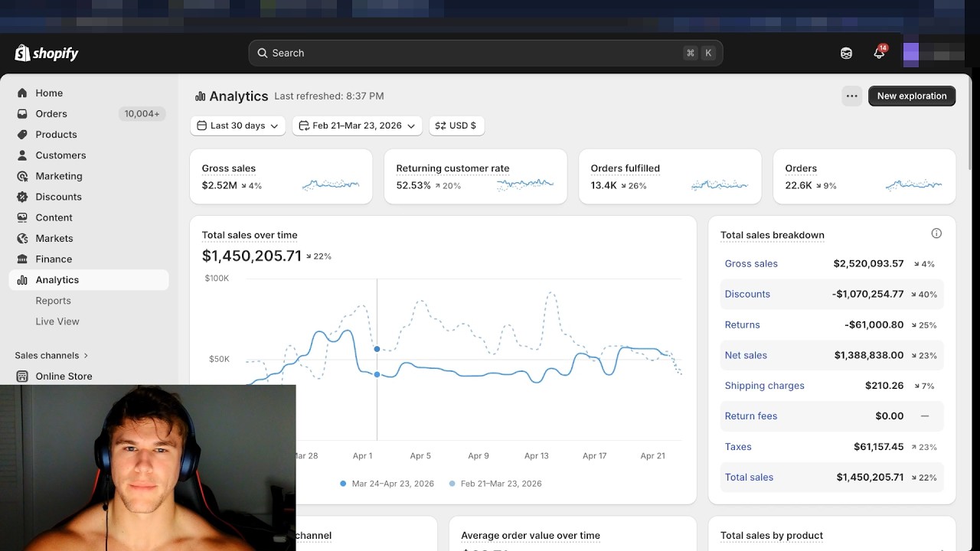
Task: Toggle the Mar 24–Apr 23 legend series
Action: click(387, 484)
